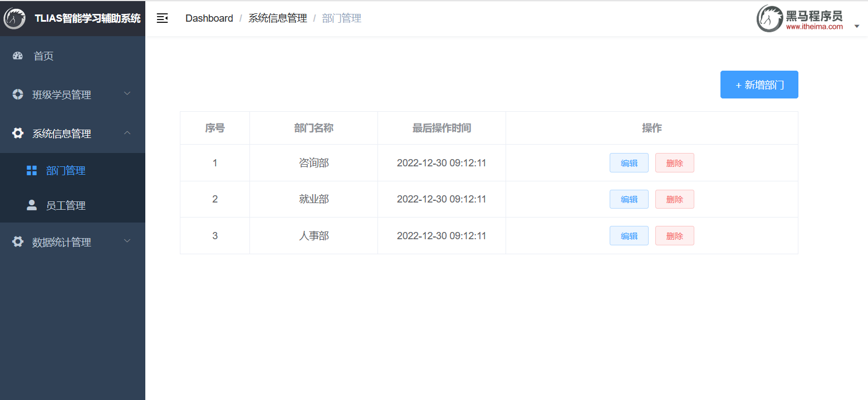Image resolution: width=868 pixels, height=400 pixels.
Task: Go to 首页 in the sidebar
Action: click(x=72, y=56)
